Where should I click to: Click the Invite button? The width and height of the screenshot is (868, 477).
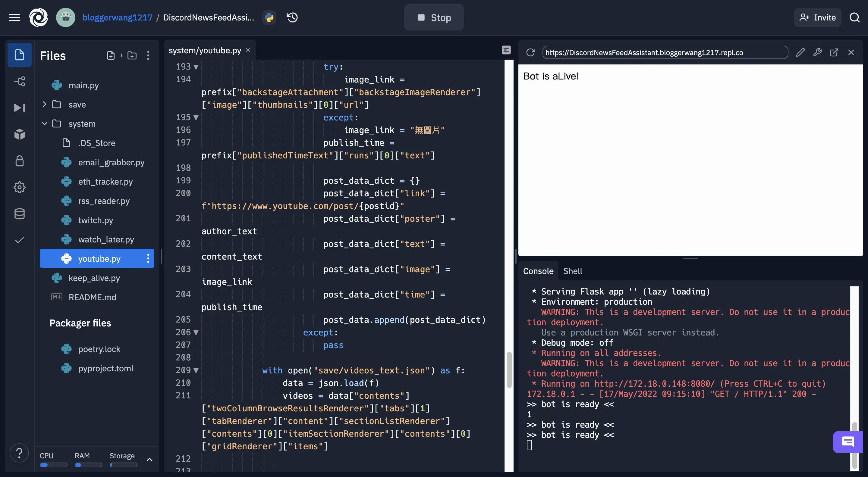817,17
